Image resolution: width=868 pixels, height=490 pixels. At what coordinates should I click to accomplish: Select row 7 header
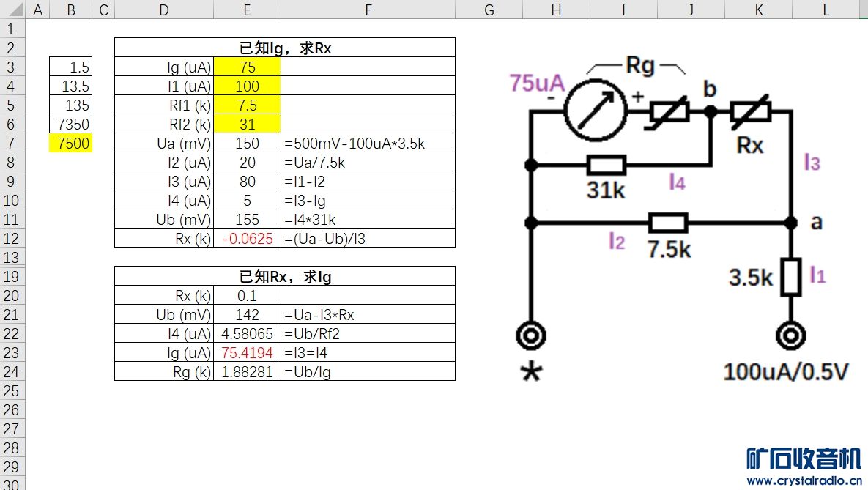tap(12, 144)
